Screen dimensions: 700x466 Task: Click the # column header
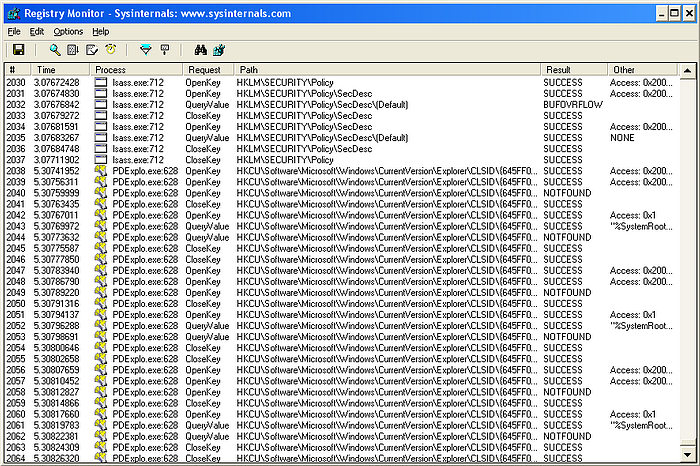pos(17,70)
